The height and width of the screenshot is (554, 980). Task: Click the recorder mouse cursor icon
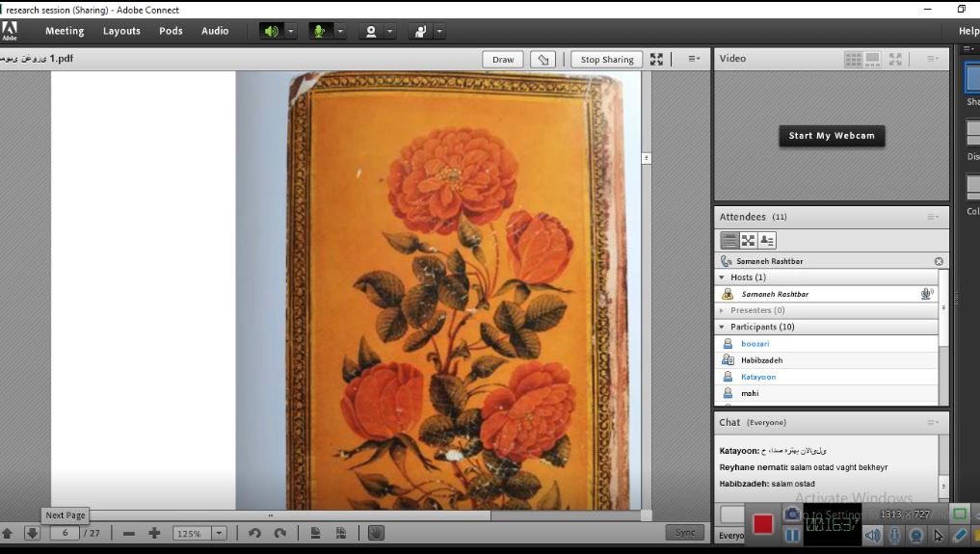coord(938,536)
